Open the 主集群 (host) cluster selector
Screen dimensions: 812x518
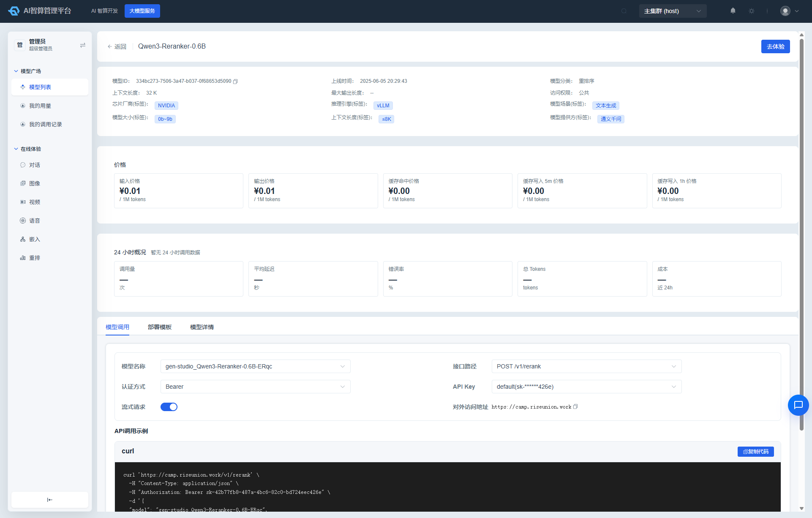coord(673,11)
